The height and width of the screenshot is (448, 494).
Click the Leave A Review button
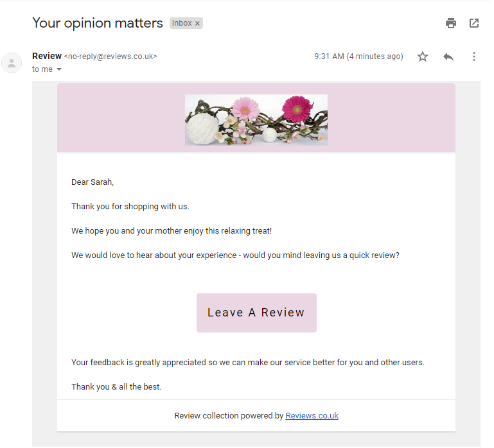256,313
